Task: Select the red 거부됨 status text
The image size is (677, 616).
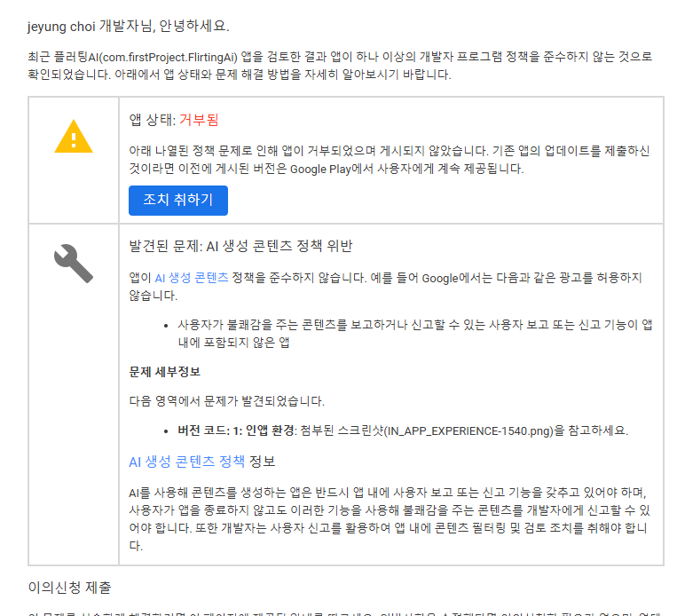Action: click(199, 120)
